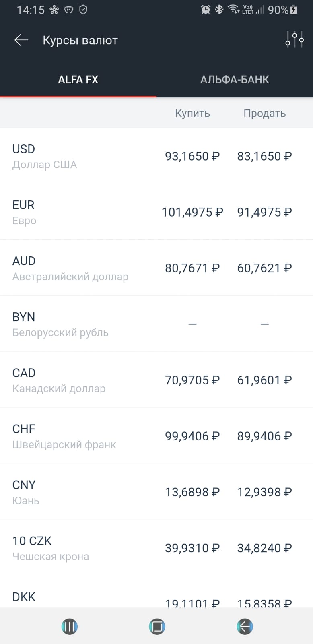Open the AUD Австралийский доллар row
This screenshot has height=644, width=313.
tap(156, 268)
